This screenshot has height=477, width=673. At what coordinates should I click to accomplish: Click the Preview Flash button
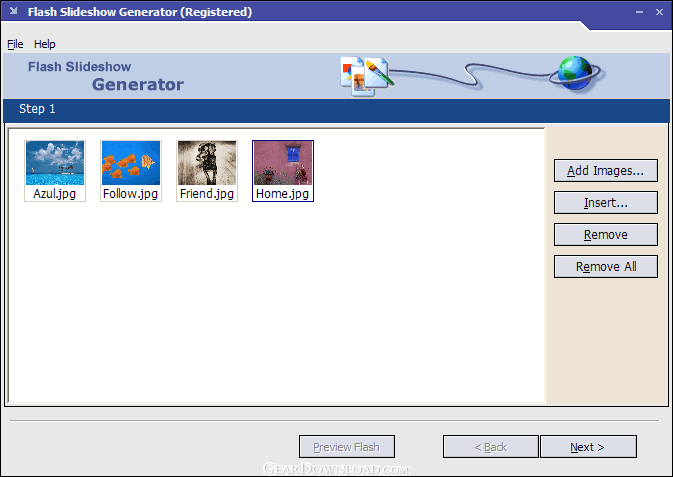coord(346,447)
